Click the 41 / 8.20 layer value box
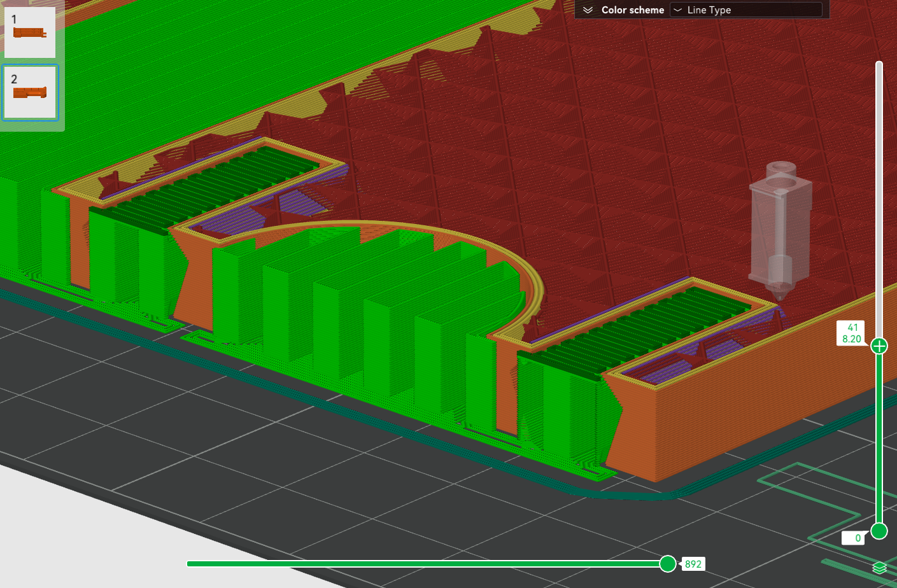 pyautogui.click(x=851, y=333)
